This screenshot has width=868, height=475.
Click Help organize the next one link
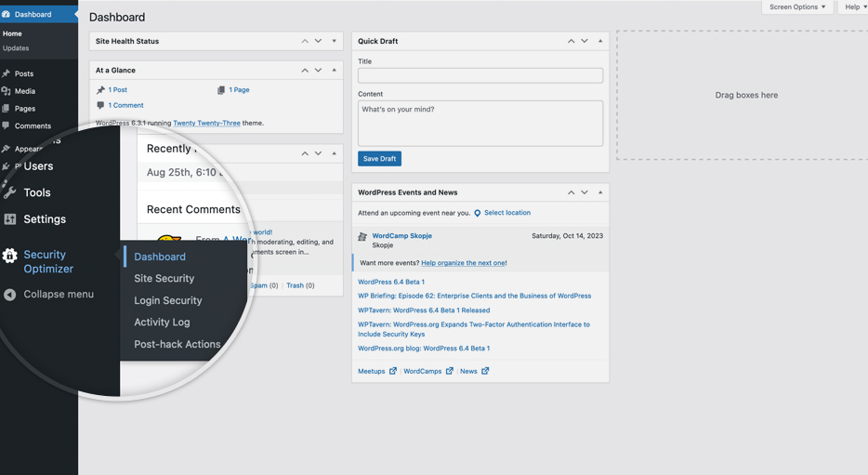tap(463, 263)
